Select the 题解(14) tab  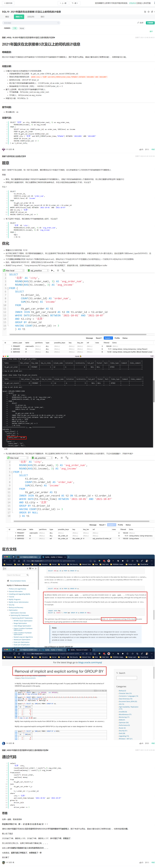[19, 17]
